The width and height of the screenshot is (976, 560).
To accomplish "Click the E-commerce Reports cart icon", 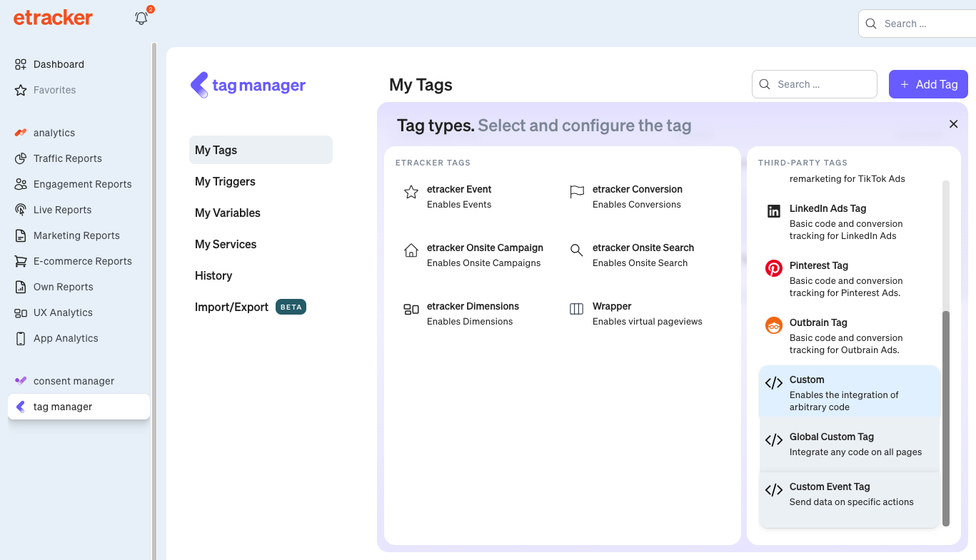I will pos(21,261).
